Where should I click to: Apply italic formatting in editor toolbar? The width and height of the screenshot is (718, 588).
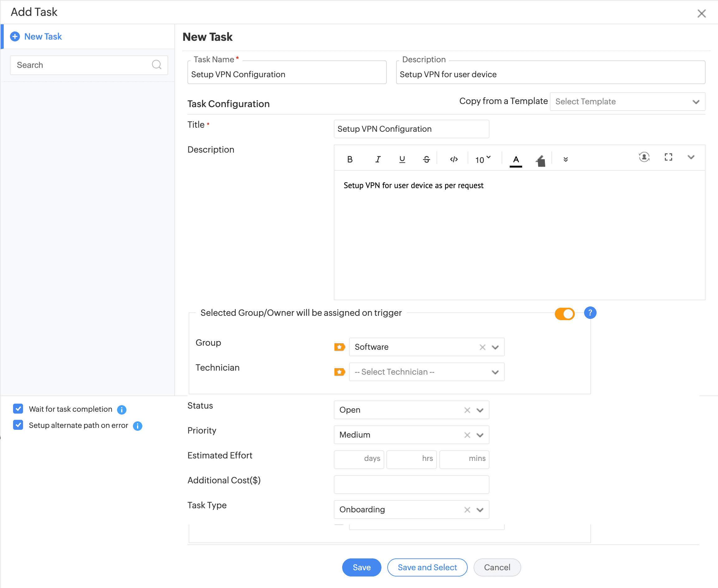coord(378,159)
